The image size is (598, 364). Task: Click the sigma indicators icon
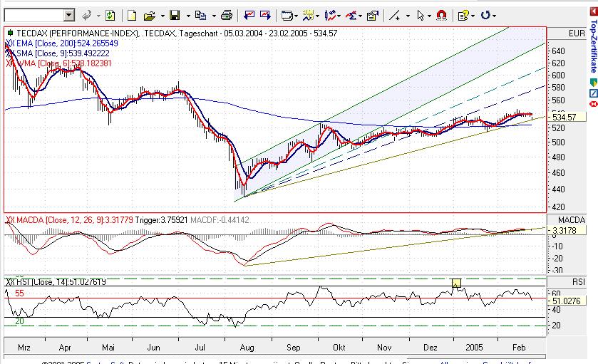tap(351, 16)
